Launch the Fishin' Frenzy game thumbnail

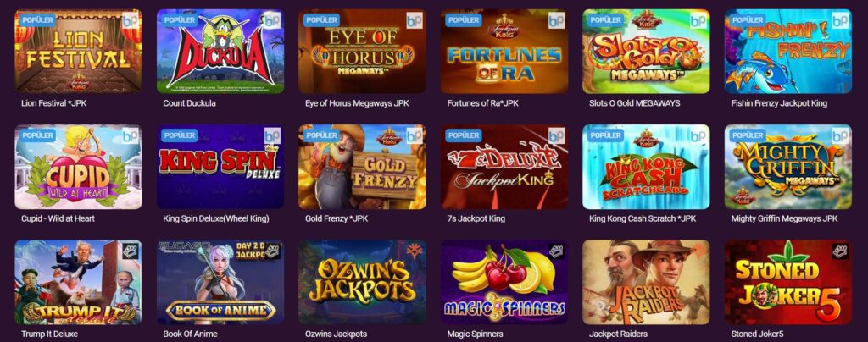(x=788, y=52)
